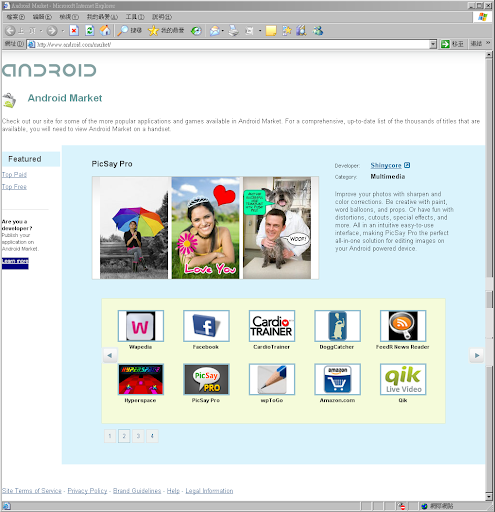Go to carousel page 1
495x512 pixels.
[110, 436]
